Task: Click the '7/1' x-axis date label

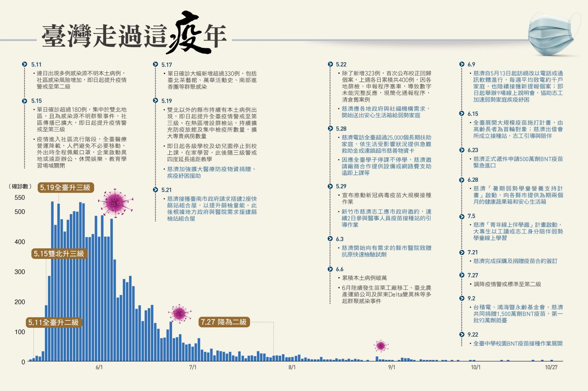Action: [x=193, y=367]
